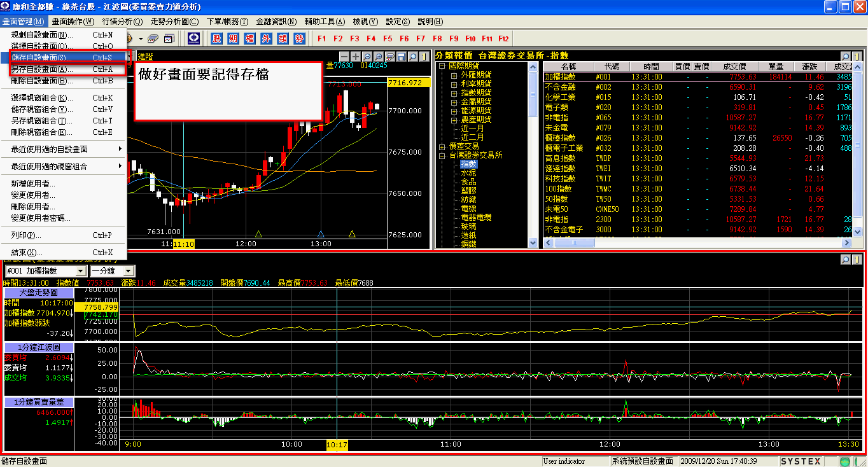Choose 儲存自設畫面 from the menu
Screen dimensions: 868x467
(x=64, y=58)
